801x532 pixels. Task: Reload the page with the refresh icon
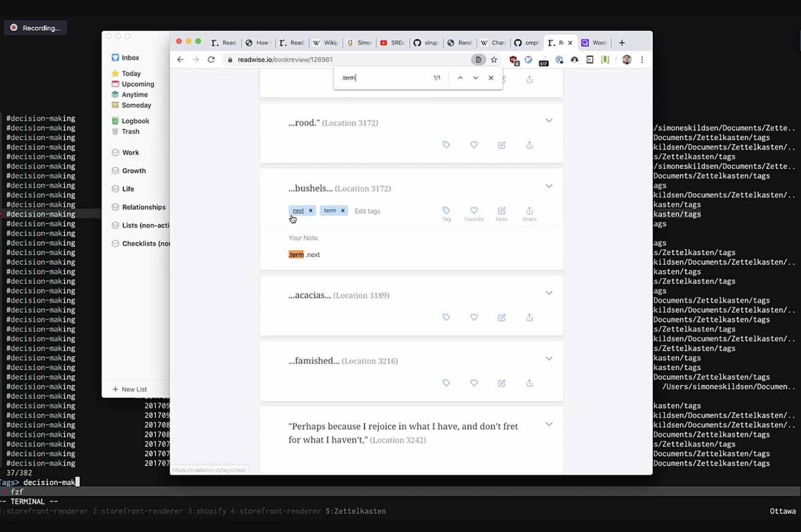211,59
